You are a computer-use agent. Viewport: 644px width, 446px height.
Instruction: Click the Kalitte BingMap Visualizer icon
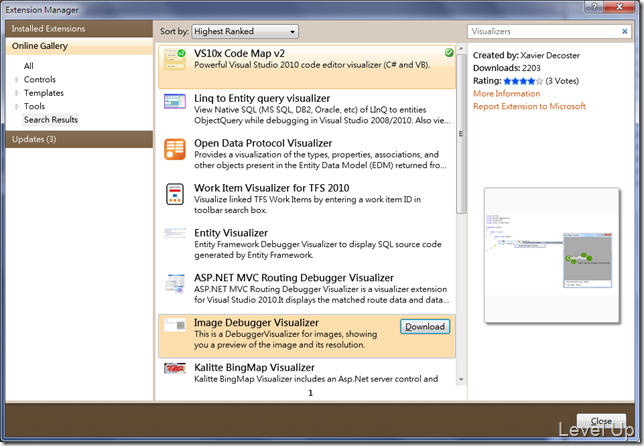(175, 368)
